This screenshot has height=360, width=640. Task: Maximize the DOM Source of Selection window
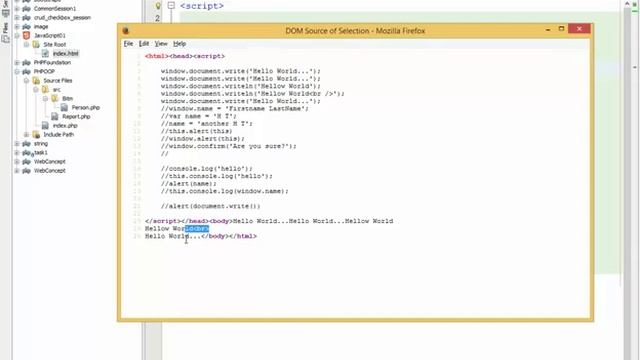[x=562, y=29]
